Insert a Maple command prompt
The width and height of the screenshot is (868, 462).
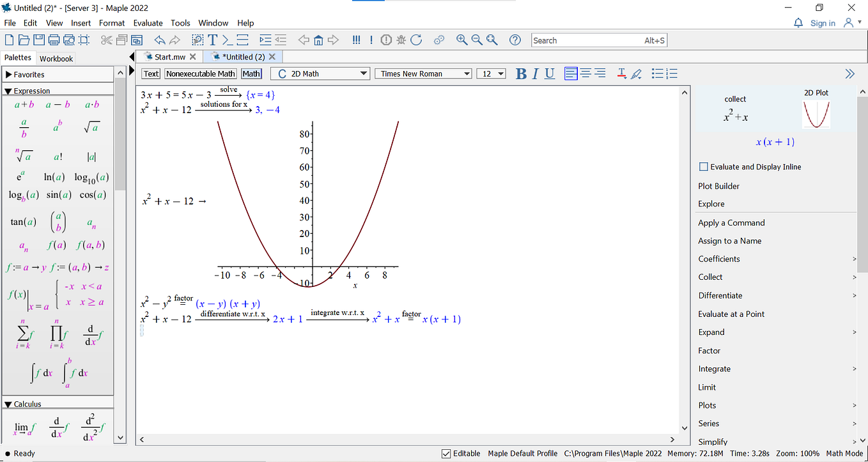[x=228, y=40]
